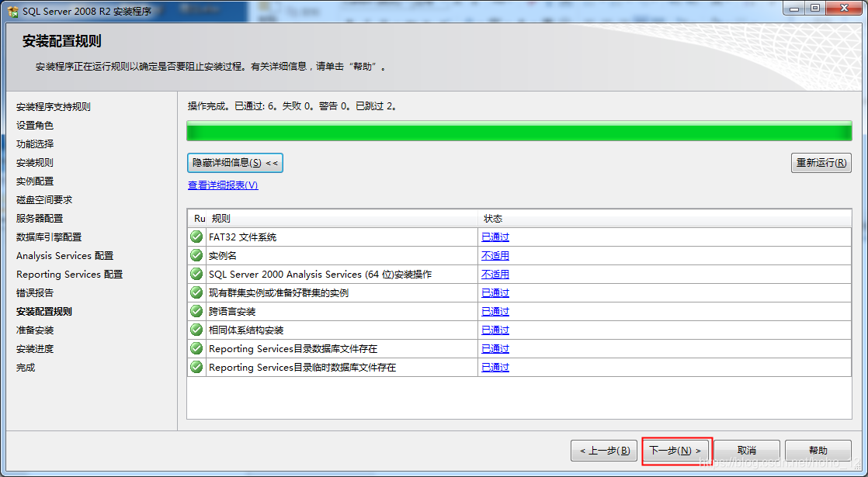This screenshot has height=477, width=868.
Task: Go back with 上一步(B) button
Action: click(605, 451)
